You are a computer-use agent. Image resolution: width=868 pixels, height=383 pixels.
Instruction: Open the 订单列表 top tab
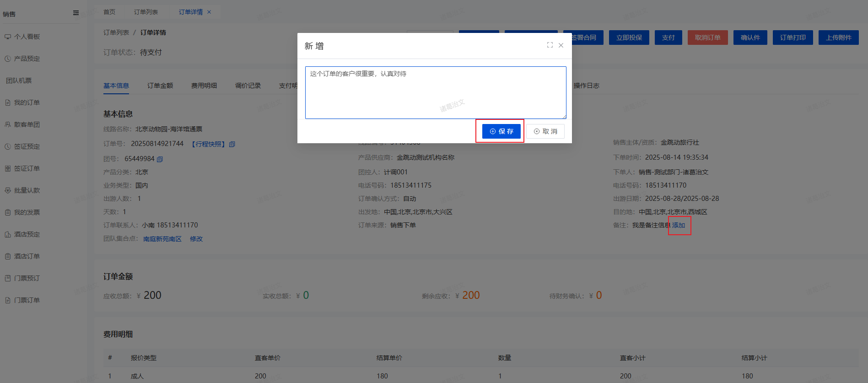pyautogui.click(x=146, y=12)
